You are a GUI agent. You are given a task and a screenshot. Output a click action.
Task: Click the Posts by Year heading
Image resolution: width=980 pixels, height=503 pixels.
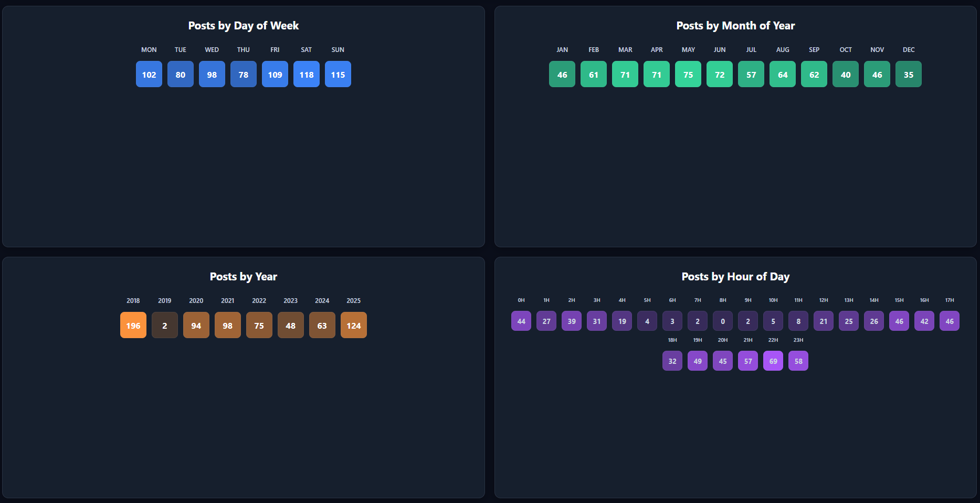pos(244,277)
